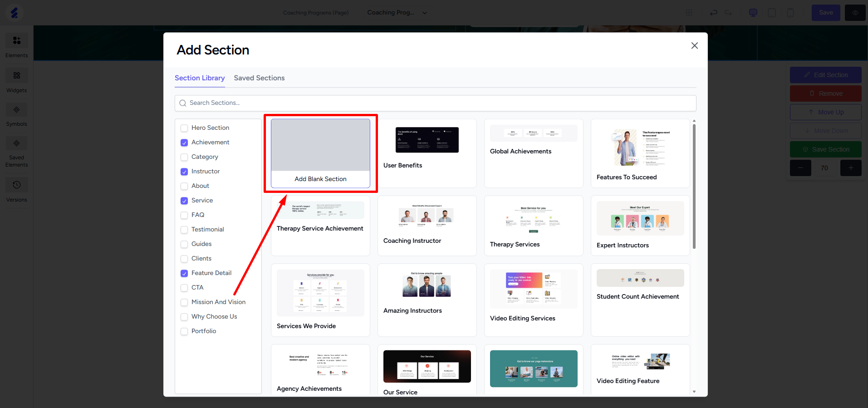Check the Guides checkbox
The height and width of the screenshot is (408, 868).
click(x=184, y=244)
